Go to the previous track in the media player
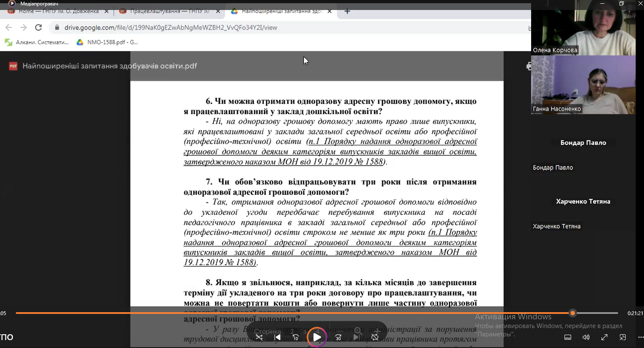 click(277, 337)
